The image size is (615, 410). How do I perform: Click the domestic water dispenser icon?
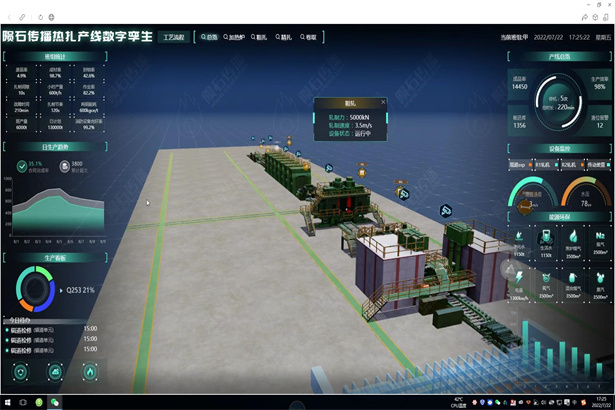(546, 237)
